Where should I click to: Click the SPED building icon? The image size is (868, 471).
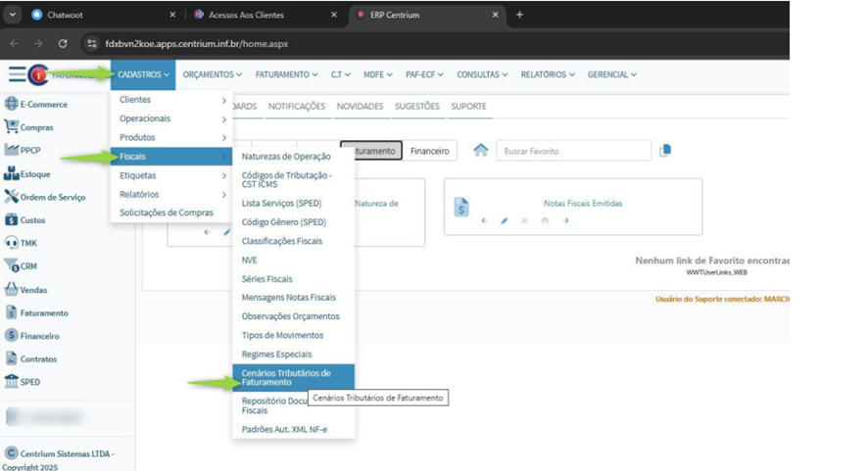tap(12, 382)
